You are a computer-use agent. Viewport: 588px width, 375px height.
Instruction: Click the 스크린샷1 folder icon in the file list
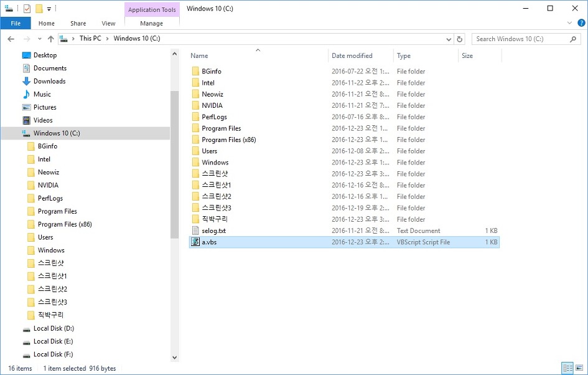pos(195,185)
